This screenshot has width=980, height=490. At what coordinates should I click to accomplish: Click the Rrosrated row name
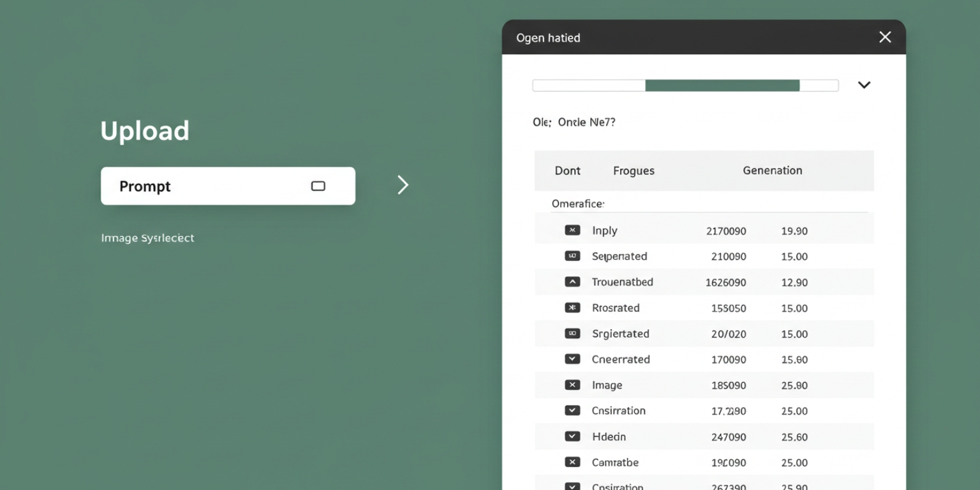[616, 308]
